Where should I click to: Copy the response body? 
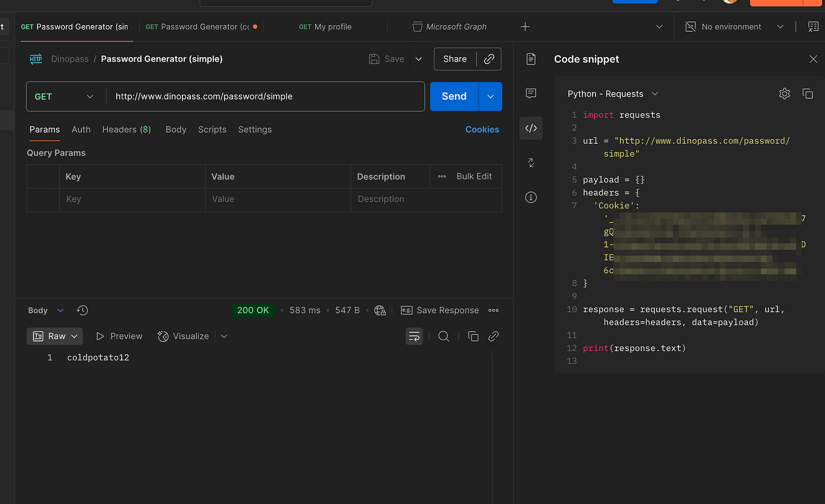pyautogui.click(x=473, y=336)
